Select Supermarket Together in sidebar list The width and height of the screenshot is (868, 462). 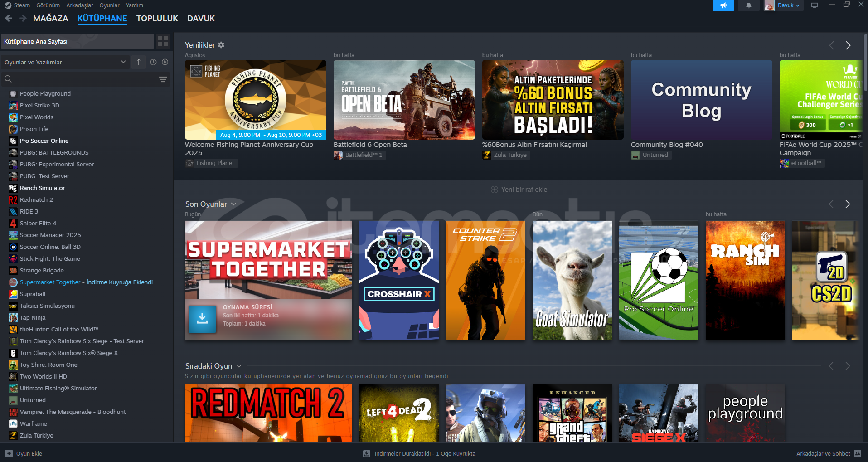pos(86,282)
